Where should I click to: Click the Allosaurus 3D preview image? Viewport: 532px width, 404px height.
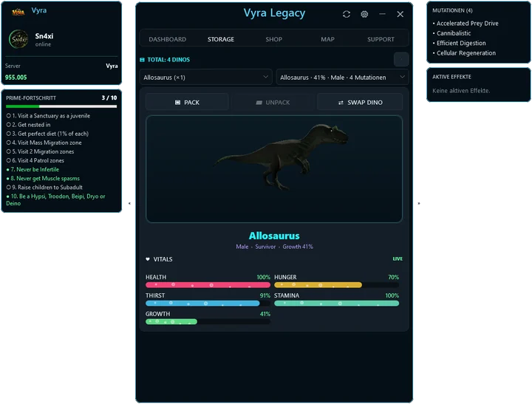[274, 169]
